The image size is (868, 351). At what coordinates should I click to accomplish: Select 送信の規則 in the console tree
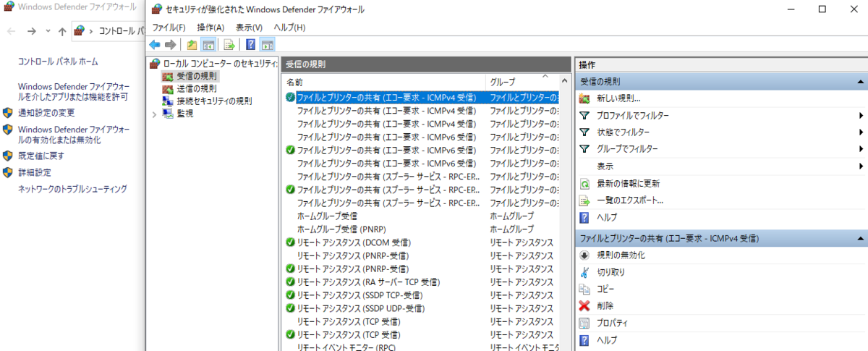tap(197, 88)
